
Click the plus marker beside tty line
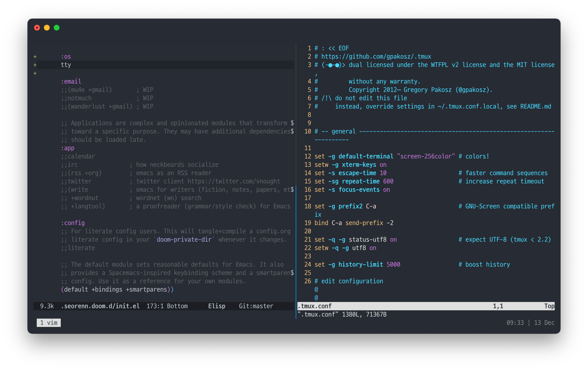35,65
